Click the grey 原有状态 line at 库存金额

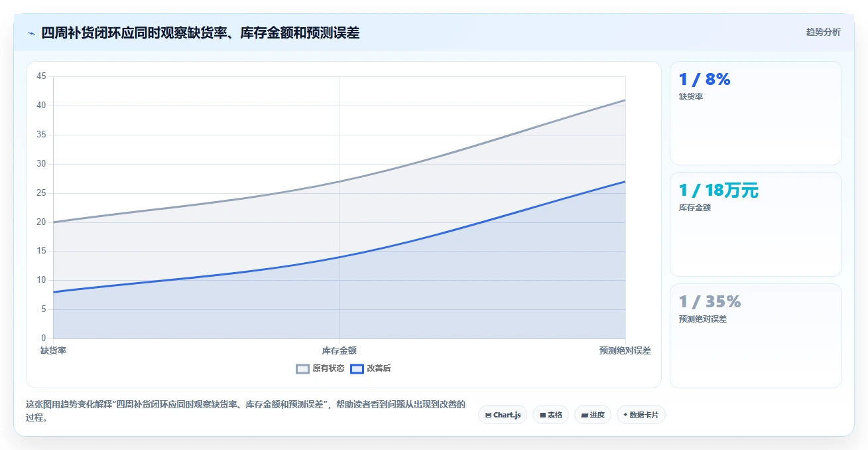[x=339, y=181]
